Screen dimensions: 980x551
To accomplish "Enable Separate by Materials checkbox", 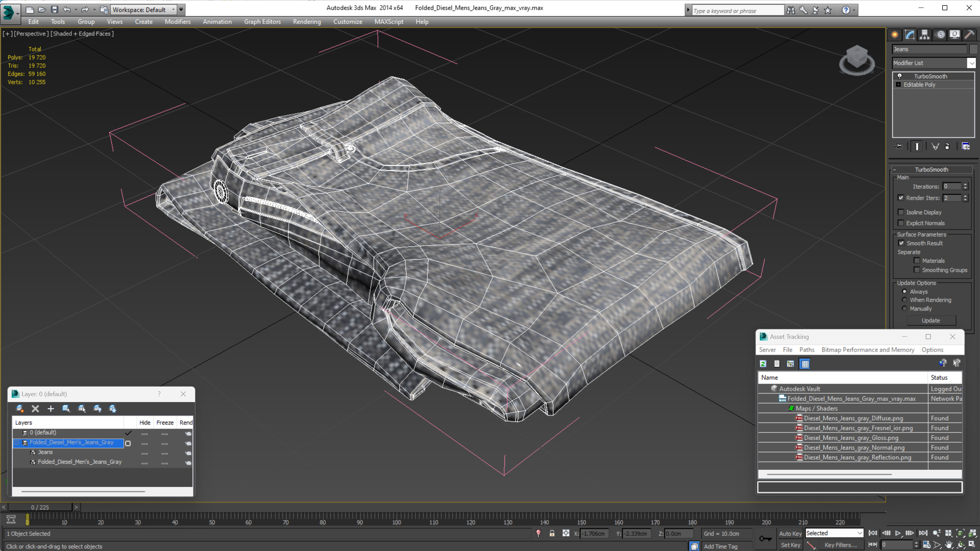I will (x=916, y=261).
